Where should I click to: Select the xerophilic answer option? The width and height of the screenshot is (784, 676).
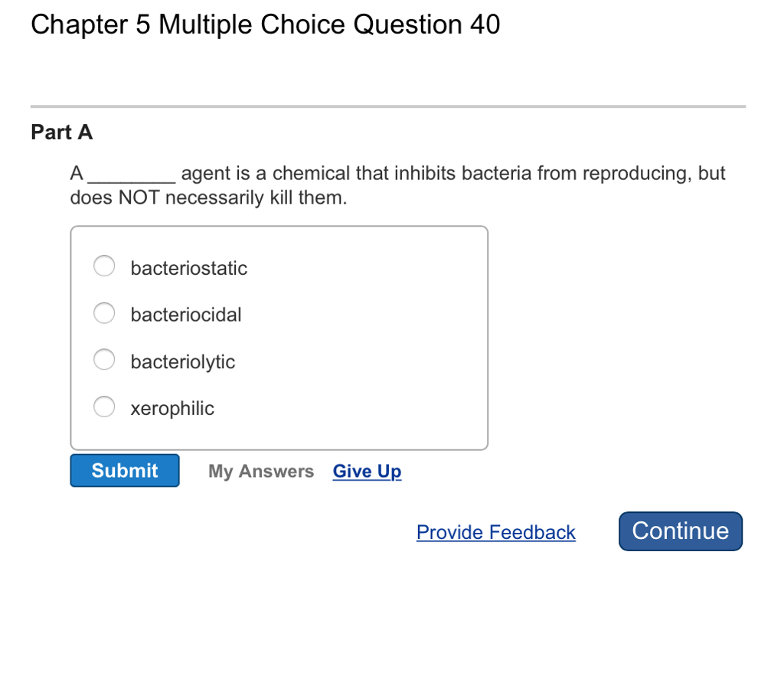tap(104, 407)
